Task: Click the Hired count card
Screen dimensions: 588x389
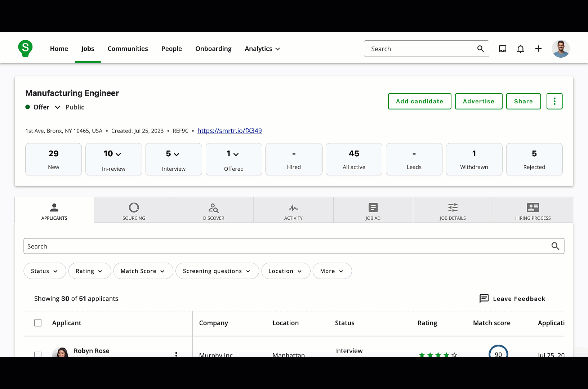Action: (294, 159)
